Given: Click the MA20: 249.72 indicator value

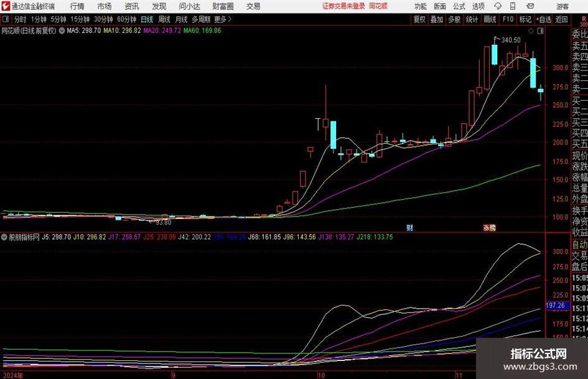Looking at the screenshot, I should (162, 30).
